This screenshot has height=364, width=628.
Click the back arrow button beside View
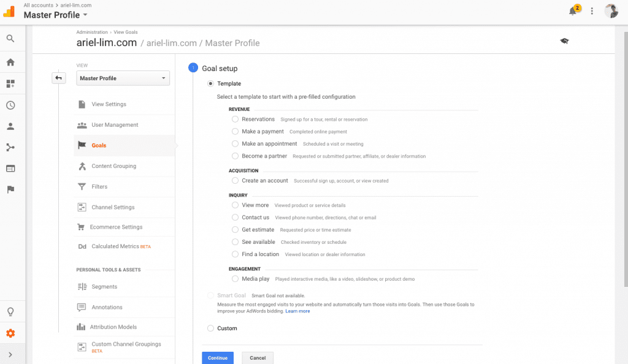tap(58, 78)
